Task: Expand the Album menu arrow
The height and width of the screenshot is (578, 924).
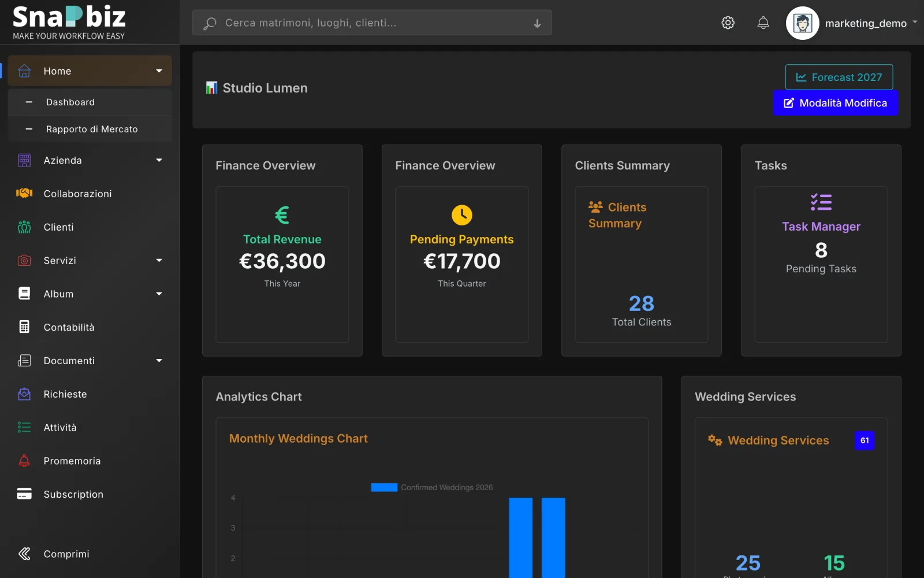Action: tap(159, 294)
